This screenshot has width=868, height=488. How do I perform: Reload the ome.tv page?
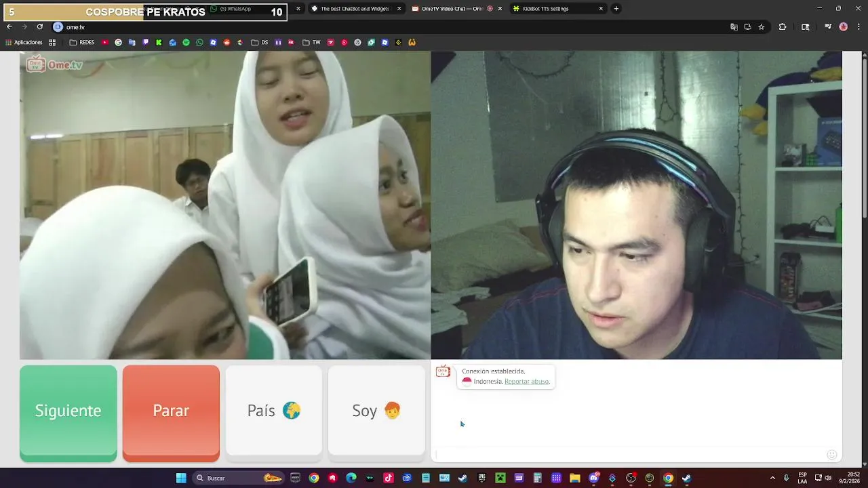(x=39, y=27)
